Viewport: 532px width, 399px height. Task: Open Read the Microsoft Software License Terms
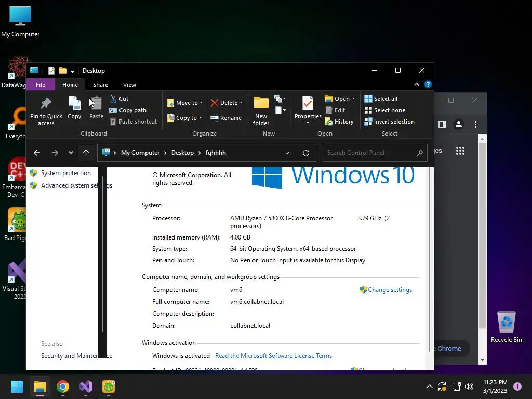pyautogui.click(x=273, y=356)
